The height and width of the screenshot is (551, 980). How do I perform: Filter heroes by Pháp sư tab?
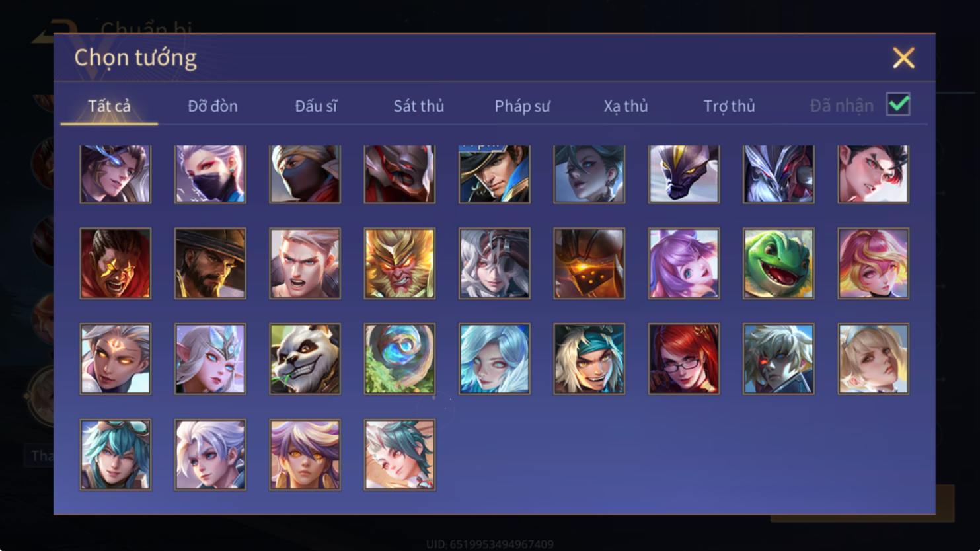[522, 106]
